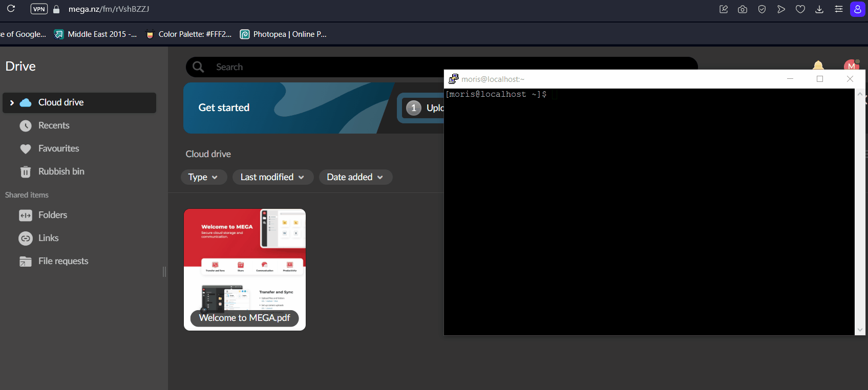Click the send arrow icon in browser toolbar
The image size is (868, 390).
coord(781,9)
